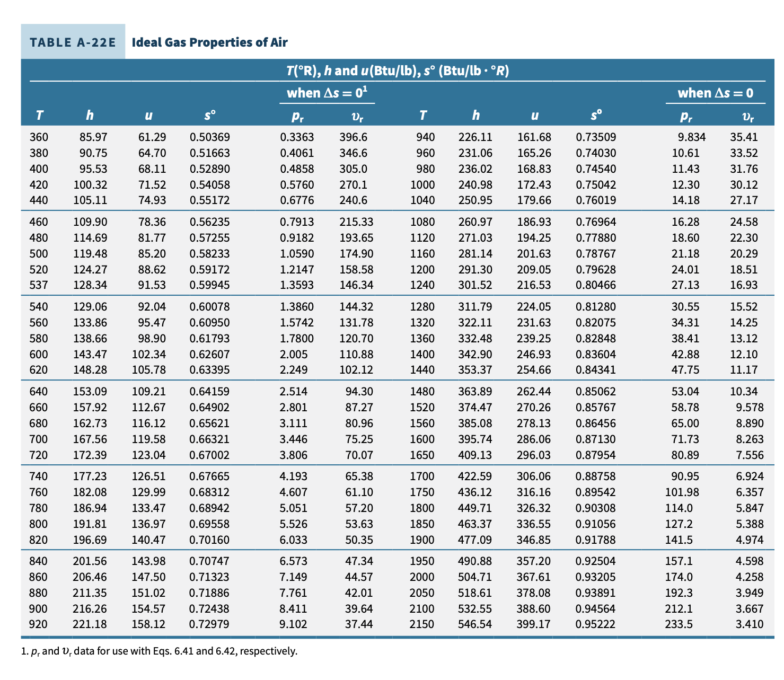Select s° value 0.52890 in row 400

click(x=210, y=169)
